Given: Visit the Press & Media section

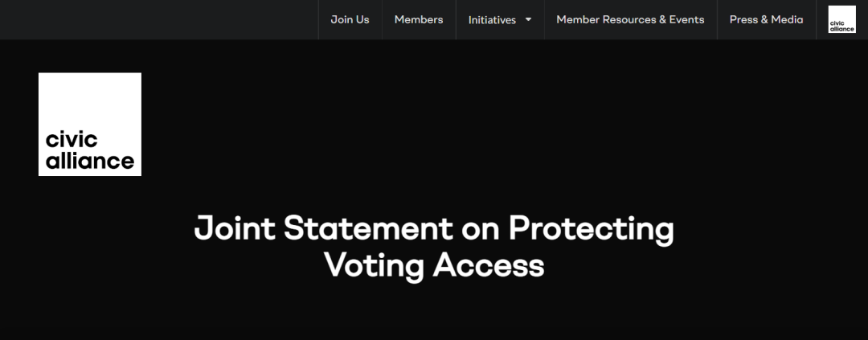Looking at the screenshot, I should point(766,19).
